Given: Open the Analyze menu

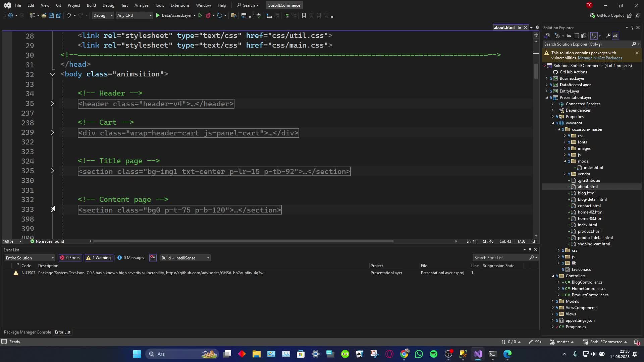Looking at the screenshot, I should (x=141, y=5).
